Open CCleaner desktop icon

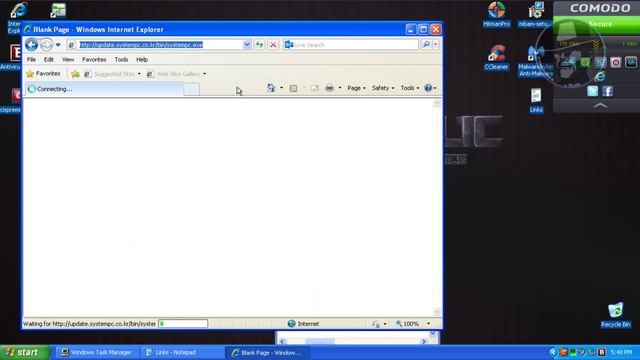tap(496, 57)
